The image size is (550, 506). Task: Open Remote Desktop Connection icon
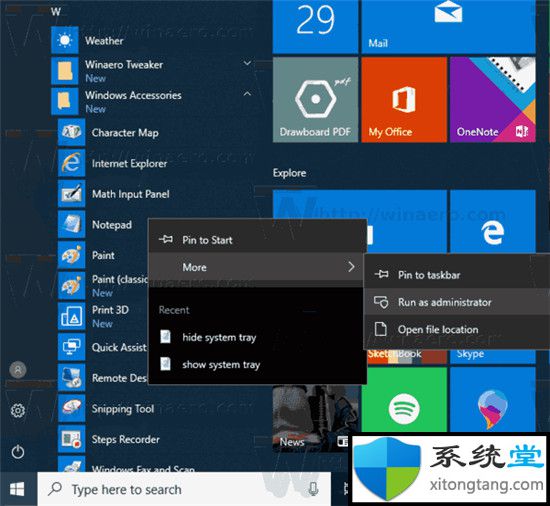[x=72, y=378]
